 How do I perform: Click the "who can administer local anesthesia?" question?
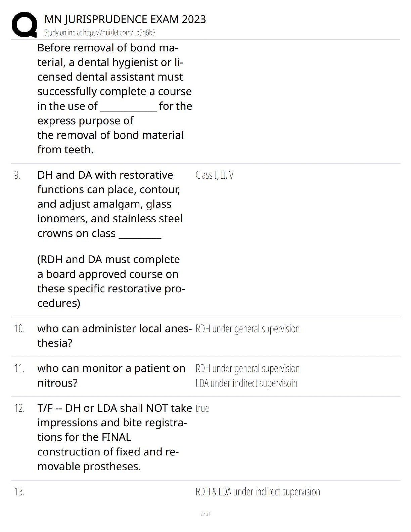pos(114,336)
